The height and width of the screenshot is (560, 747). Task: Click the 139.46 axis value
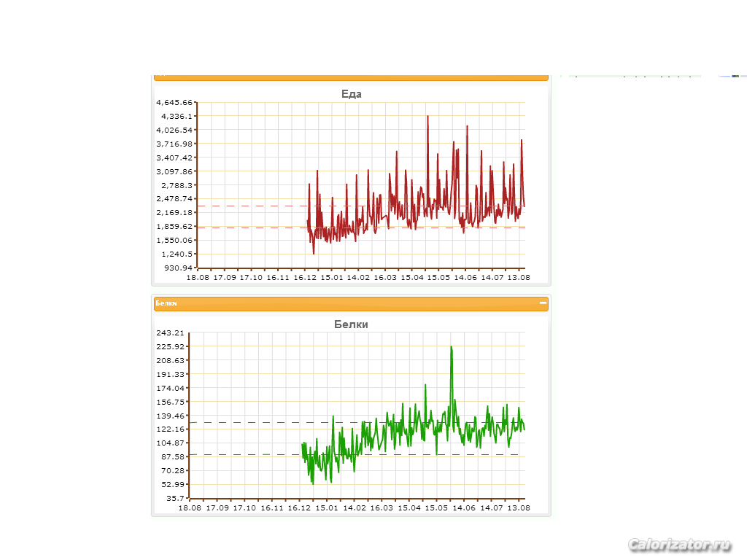170,416
